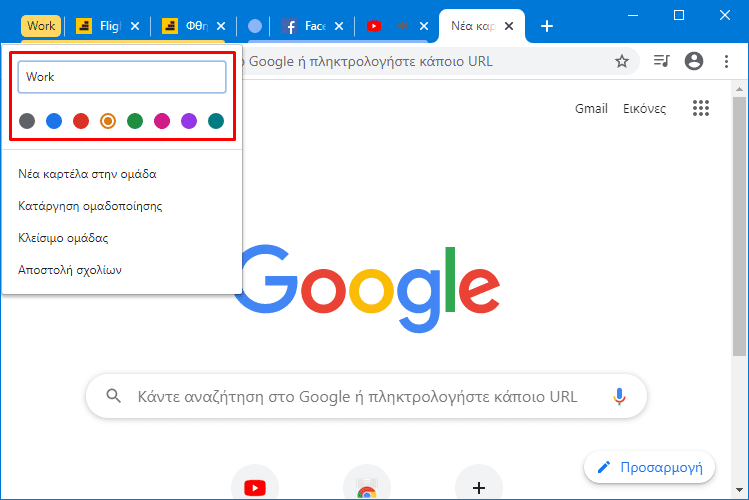Switch to the Φθη tab
This screenshot has width=749, height=500.
point(185,26)
